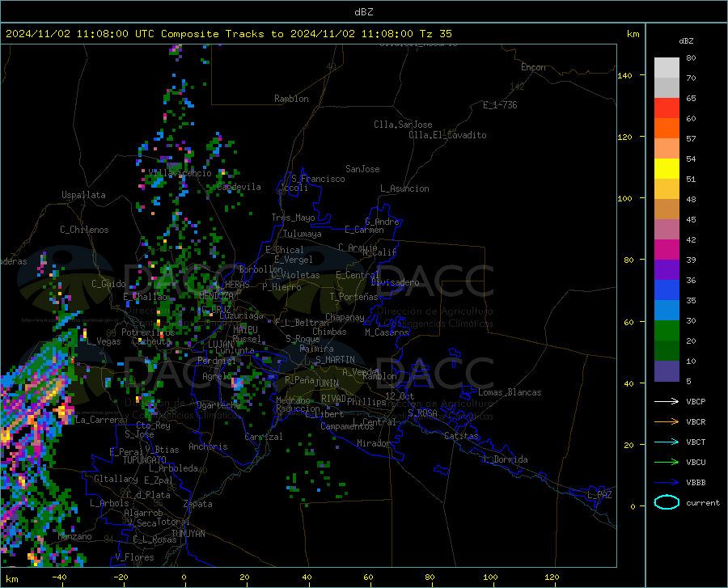This screenshot has width=728, height=588.
Task: Click the C_Chilenos map label
Action: click(84, 230)
